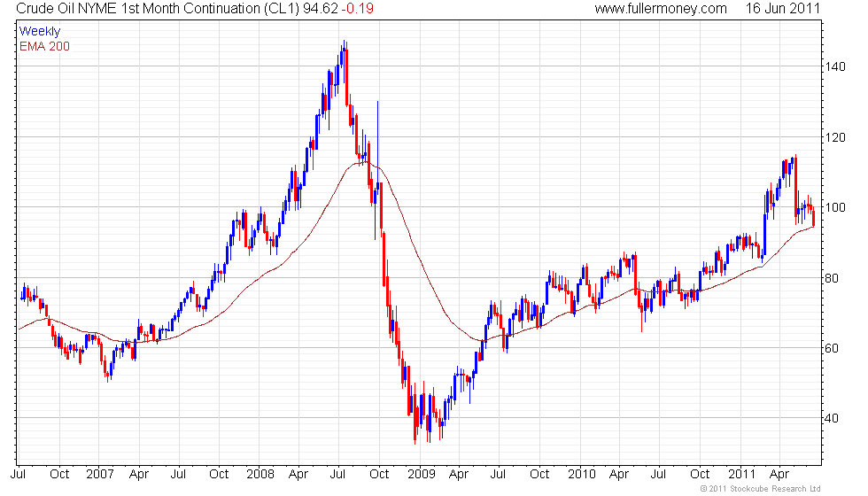
Task: Click the '2009' year label on time axis
Action: [x=422, y=475]
